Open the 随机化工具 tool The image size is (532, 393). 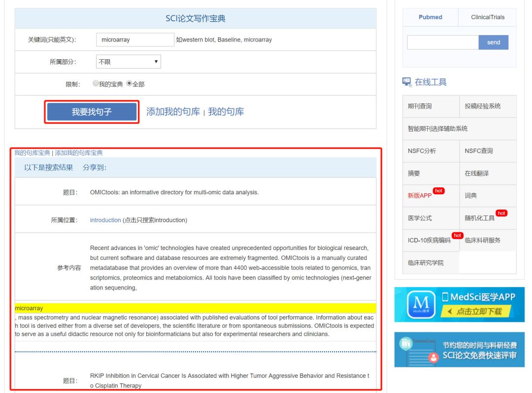(480, 218)
